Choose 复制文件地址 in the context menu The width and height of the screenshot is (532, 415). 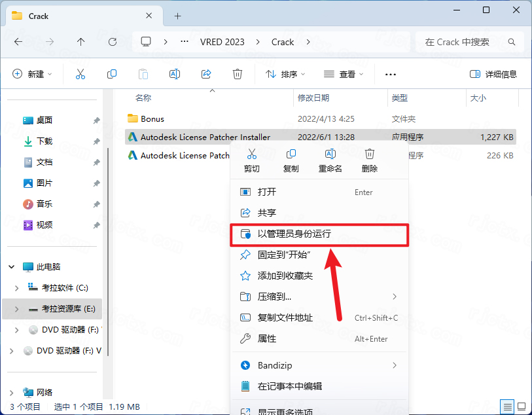pyautogui.click(x=285, y=317)
